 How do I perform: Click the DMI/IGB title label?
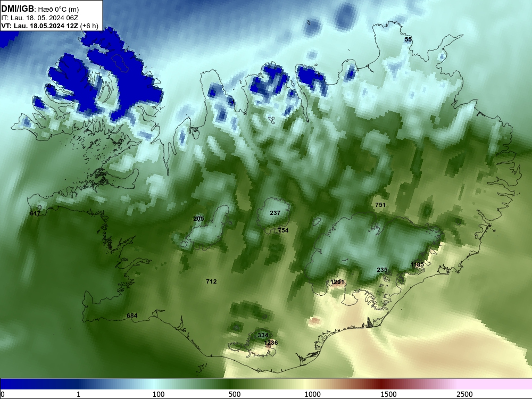pos(18,9)
